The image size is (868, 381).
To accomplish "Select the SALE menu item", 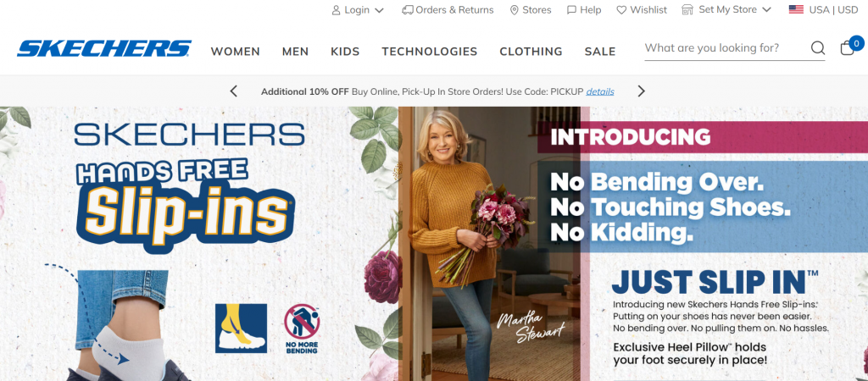I will click(x=600, y=52).
